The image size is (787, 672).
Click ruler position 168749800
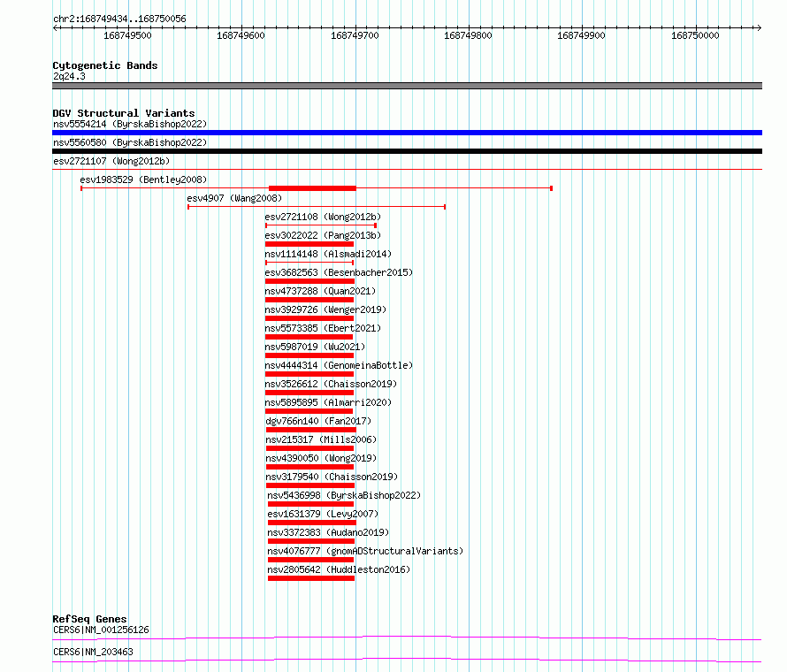pos(469,35)
